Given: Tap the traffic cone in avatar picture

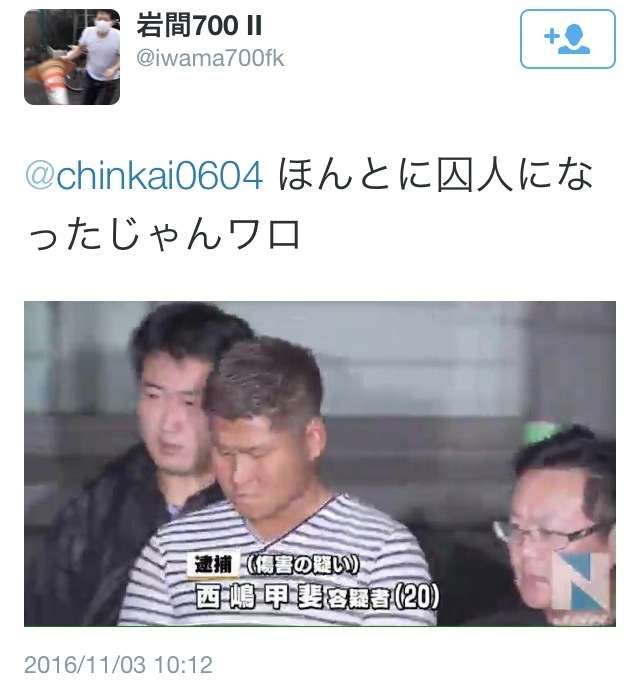Looking at the screenshot, I should (x=53, y=82).
